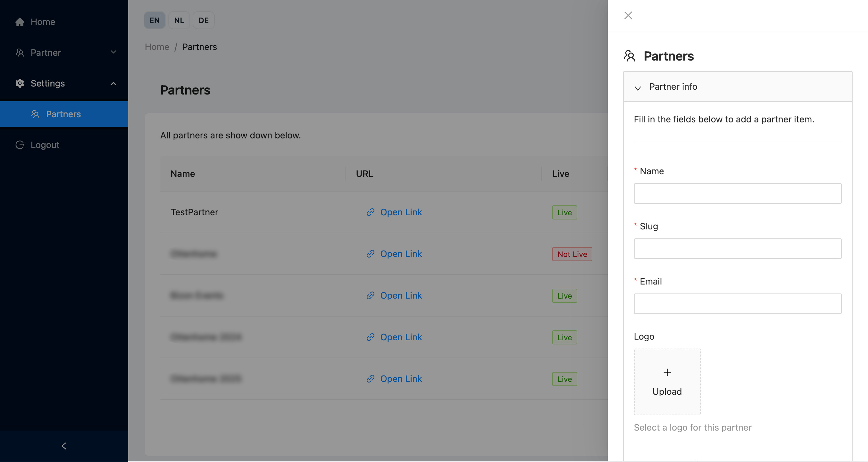Screen dimensions: 868x462
Task: Collapse the Partner info section
Action: pyautogui.click(x=638, y=87)
